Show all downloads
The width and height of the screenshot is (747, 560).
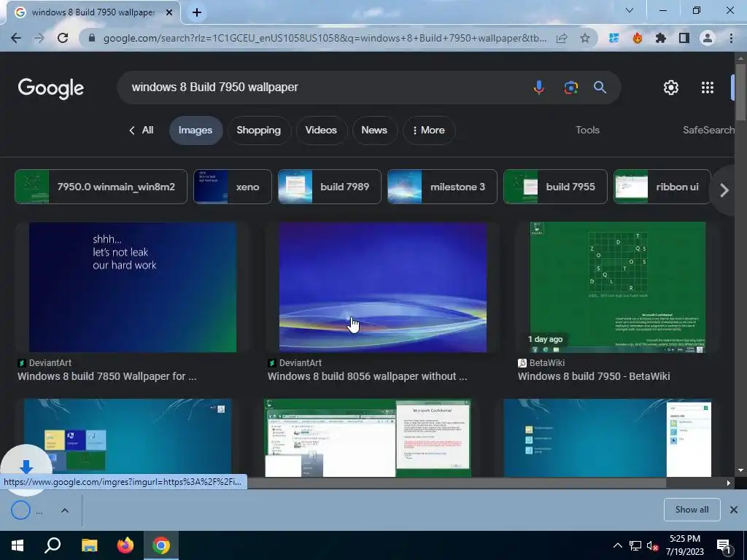[x=692, y=510]
